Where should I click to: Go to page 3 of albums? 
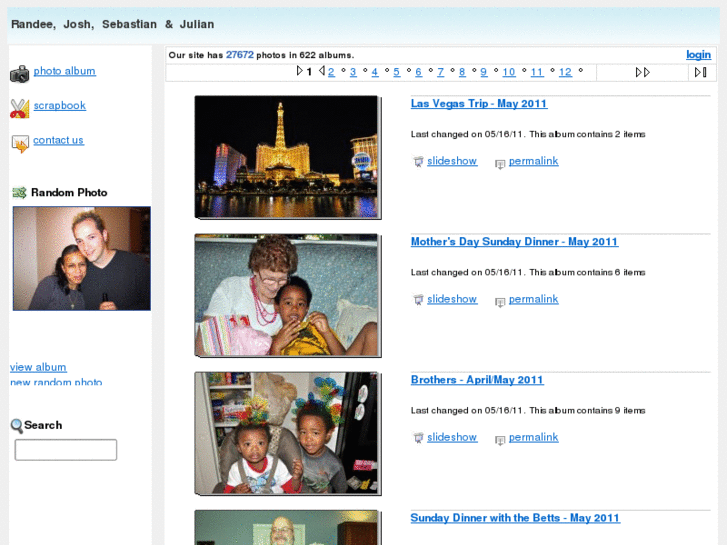(x=353, y=72)
